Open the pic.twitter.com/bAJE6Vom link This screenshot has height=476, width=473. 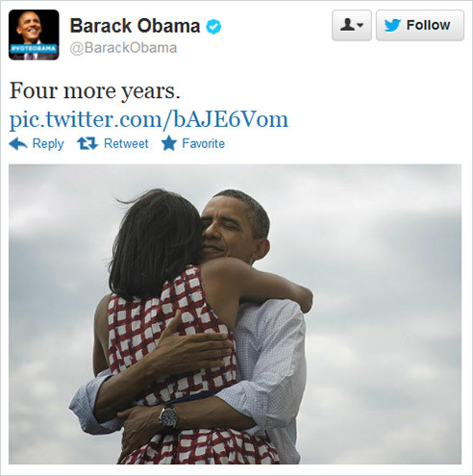tap(149, 119)
